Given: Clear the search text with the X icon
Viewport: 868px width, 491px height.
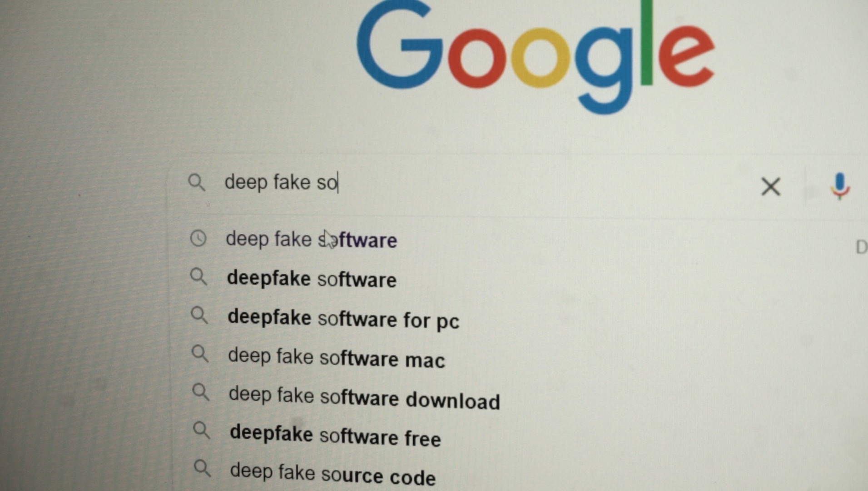Looking at the screenshot, I should 770,187.
